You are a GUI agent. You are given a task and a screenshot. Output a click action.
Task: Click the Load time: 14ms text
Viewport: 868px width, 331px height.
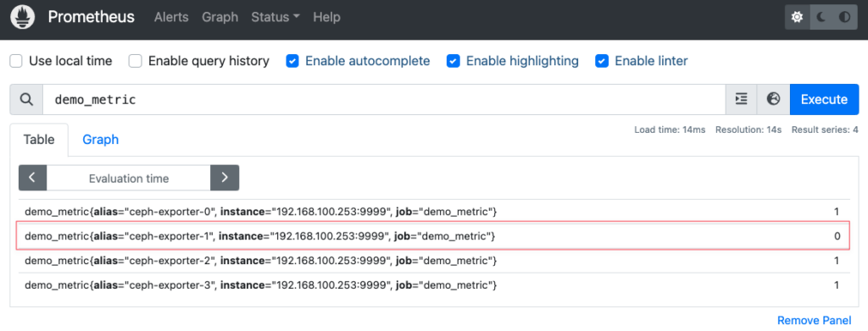[670, 130]
